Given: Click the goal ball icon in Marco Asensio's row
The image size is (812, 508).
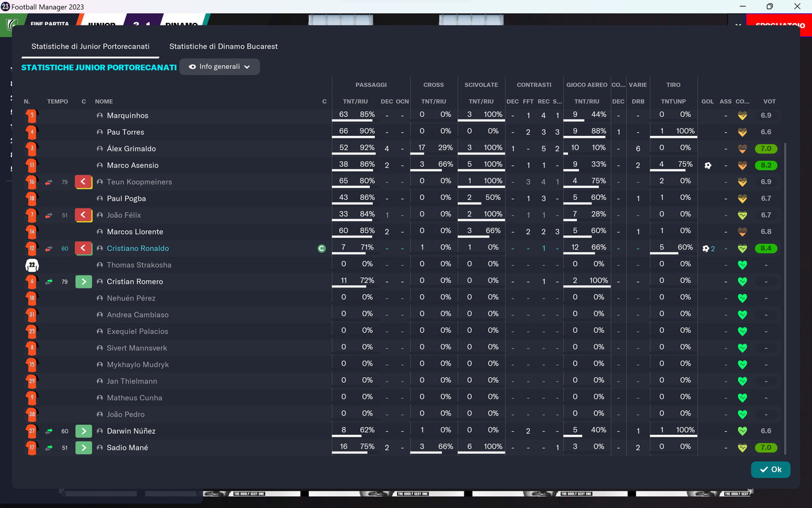Looking at the screenshot, I should point(708,165).
